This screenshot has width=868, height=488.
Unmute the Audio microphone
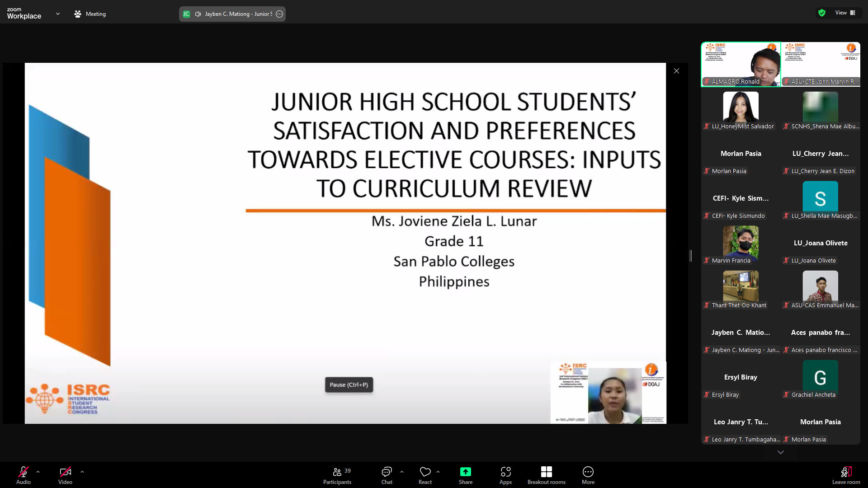pyautogui.click(x=24, y=472)
